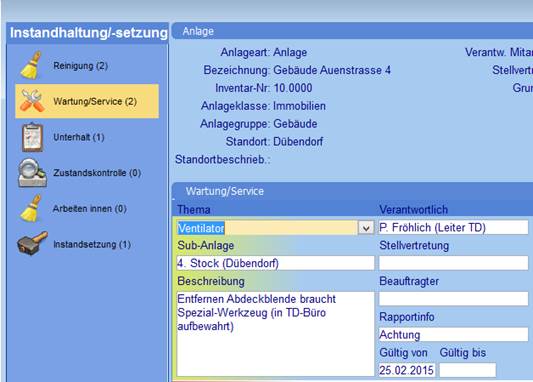Open Zustandskontrolle (0) section

click(x=97, y=173)
